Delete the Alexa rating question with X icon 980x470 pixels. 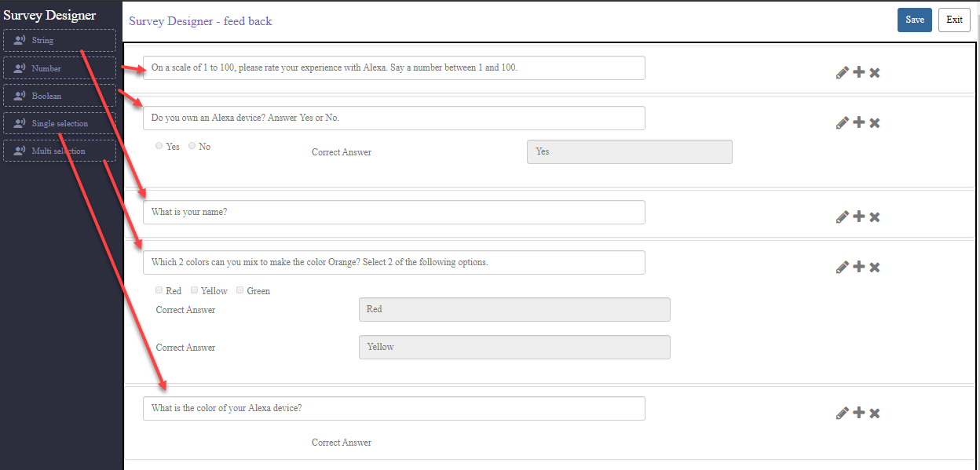pos(875,73)
